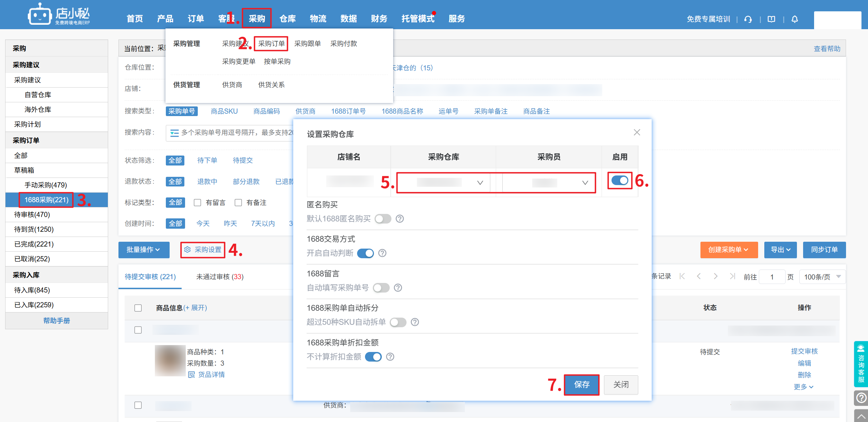868x422 pixels.
Task: Click the 保存 button in dialog
Action: coord(581,385)
